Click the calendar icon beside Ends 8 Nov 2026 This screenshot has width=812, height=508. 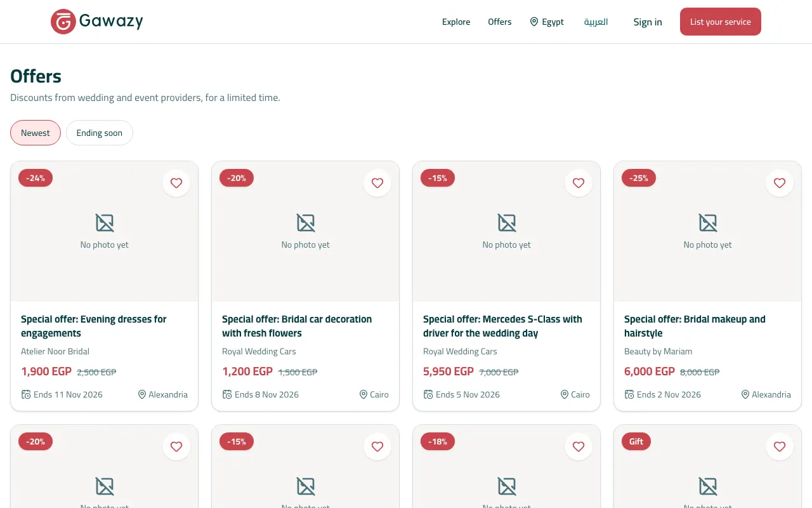tap(227, 394)
